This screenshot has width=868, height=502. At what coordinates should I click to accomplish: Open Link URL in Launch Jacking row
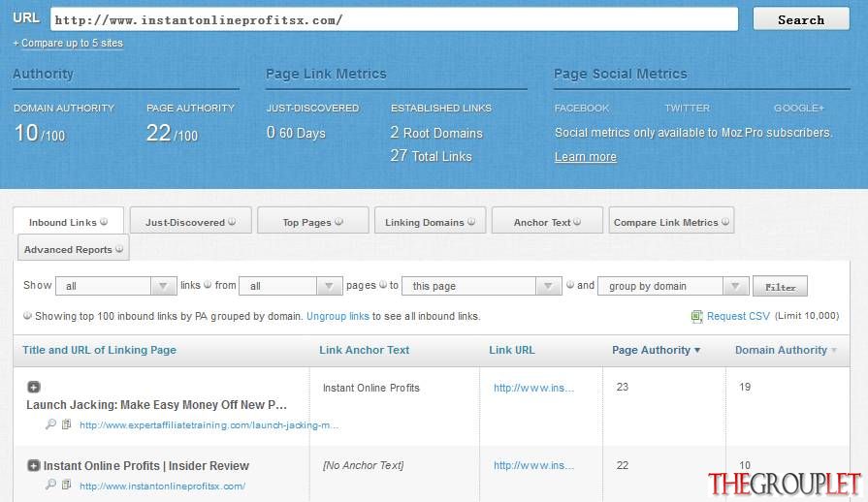[533, 388]
